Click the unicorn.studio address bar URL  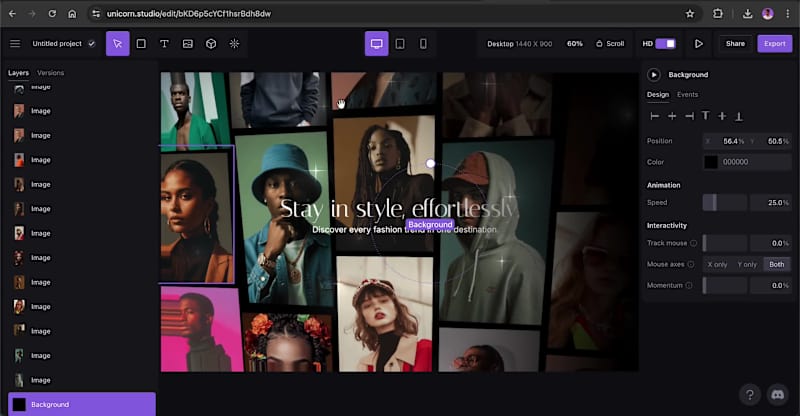tap(189, 14)
